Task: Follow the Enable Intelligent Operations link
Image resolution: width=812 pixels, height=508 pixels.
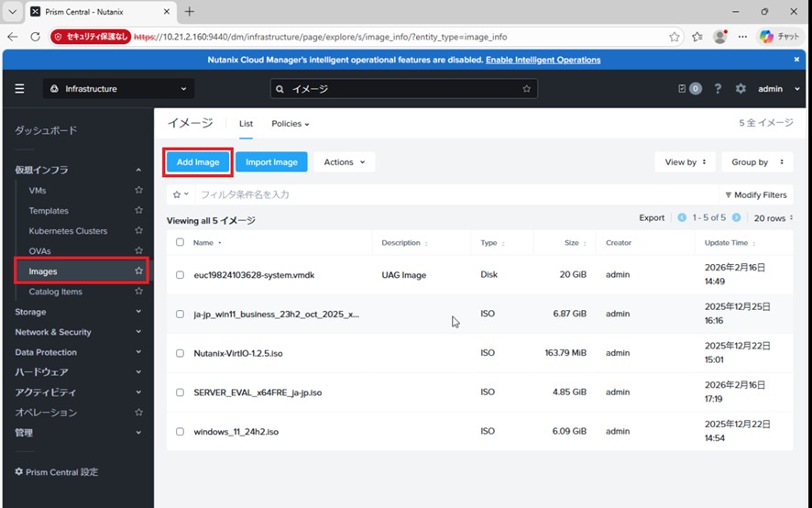Action: (543, 60)
